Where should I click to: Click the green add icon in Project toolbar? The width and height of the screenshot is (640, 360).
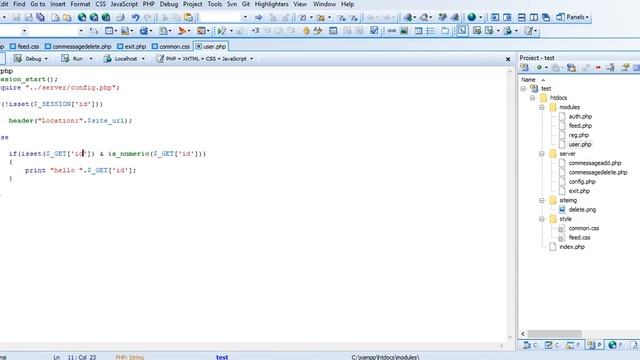[x=539, y=68]
